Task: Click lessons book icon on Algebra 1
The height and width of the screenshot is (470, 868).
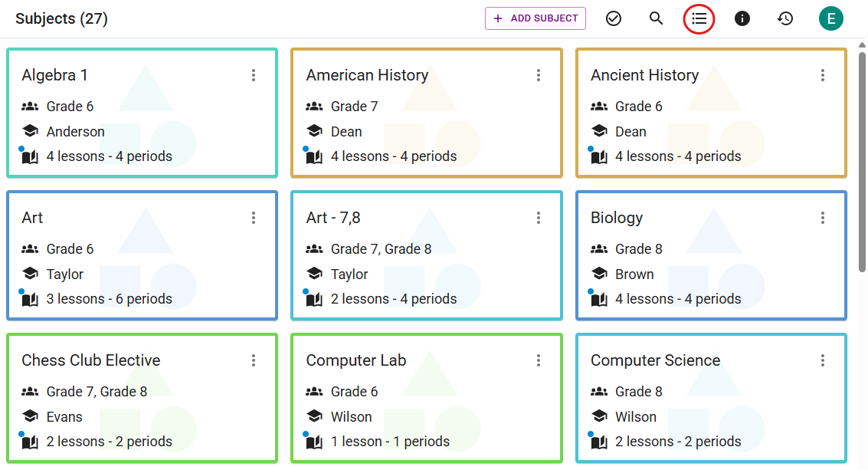Action: (x=30, y=157)
